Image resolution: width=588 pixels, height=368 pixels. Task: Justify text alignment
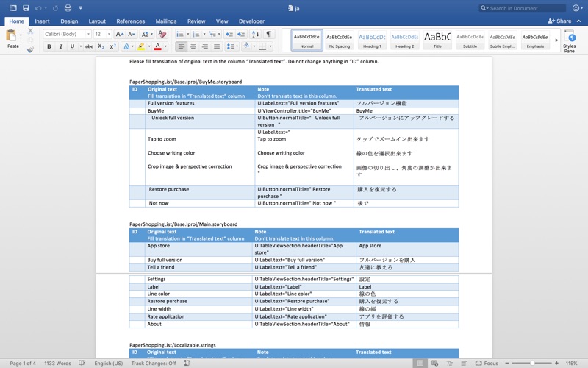[217, 46]
